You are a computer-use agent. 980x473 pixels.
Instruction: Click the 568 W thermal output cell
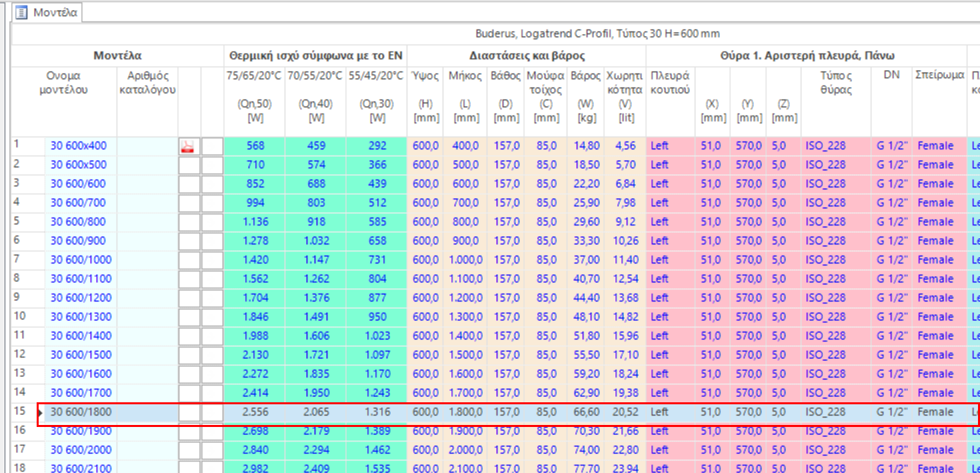tap(255, 146)
